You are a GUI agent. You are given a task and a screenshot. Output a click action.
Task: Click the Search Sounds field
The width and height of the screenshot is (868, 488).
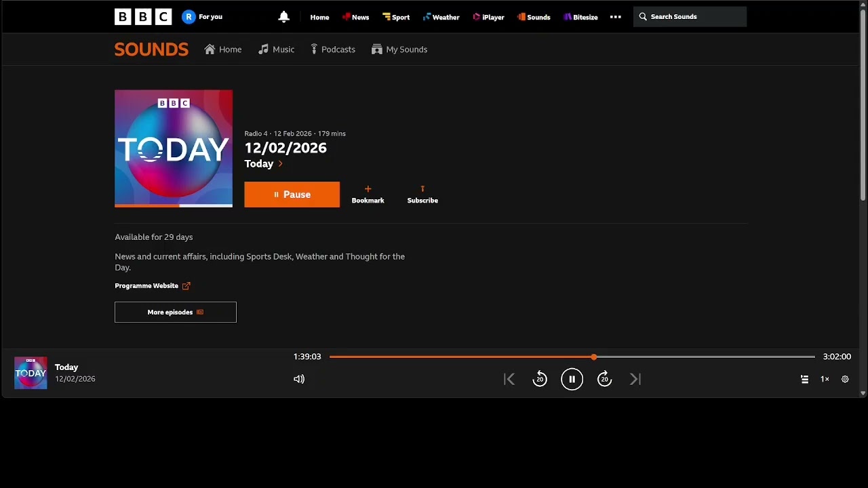tap(690, 17)
